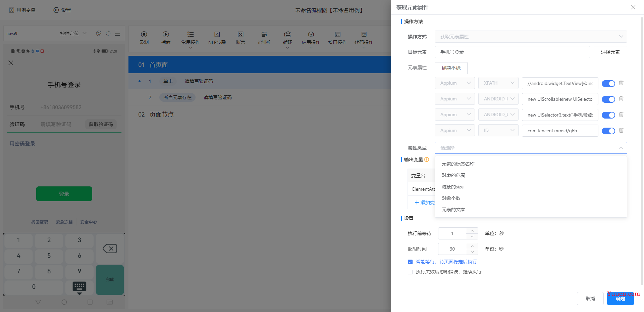Image resolution: width=644 pixels, height=312 pixels.
Task: Tap the phone back navigation triangle
Action: click(x=38, y=302)
